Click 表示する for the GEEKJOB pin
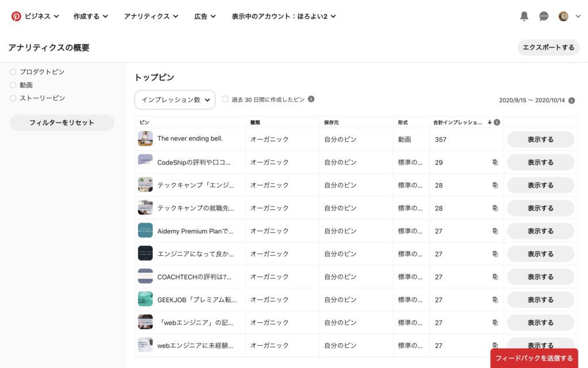This screenshot has height=368, width=588. click(x=540, y=300)
